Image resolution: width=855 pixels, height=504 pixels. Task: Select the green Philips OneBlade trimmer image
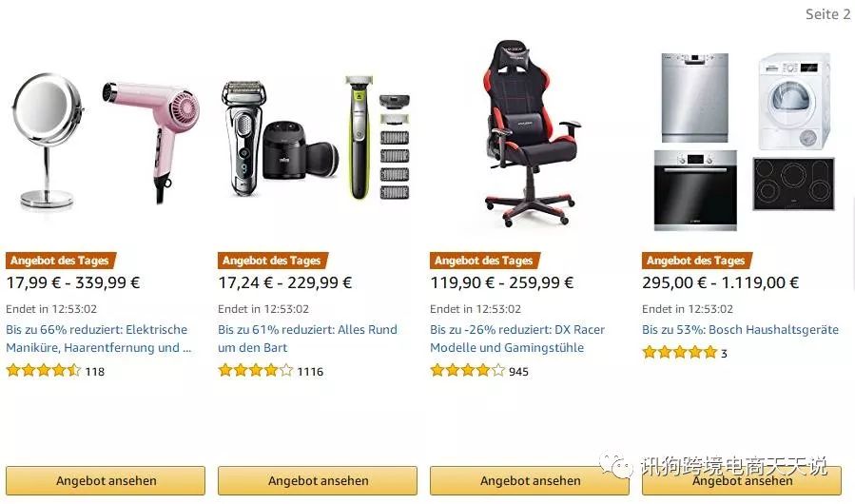click(359, 138)
